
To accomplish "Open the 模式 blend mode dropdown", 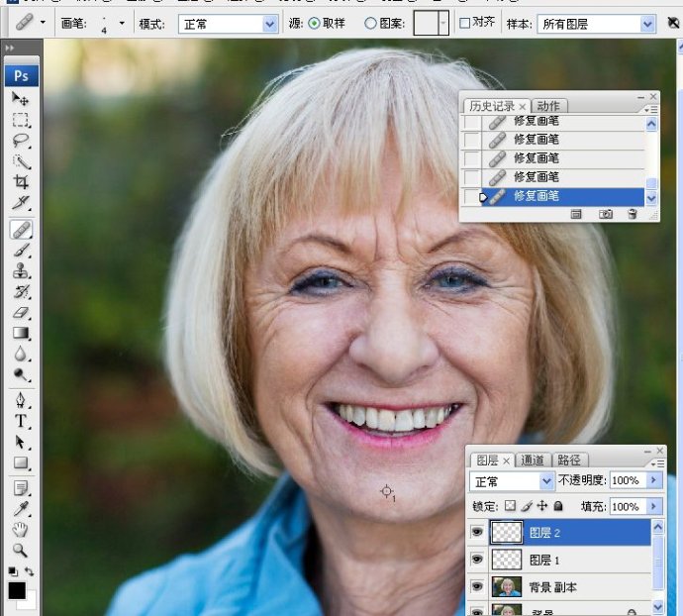I will (270, 24).
